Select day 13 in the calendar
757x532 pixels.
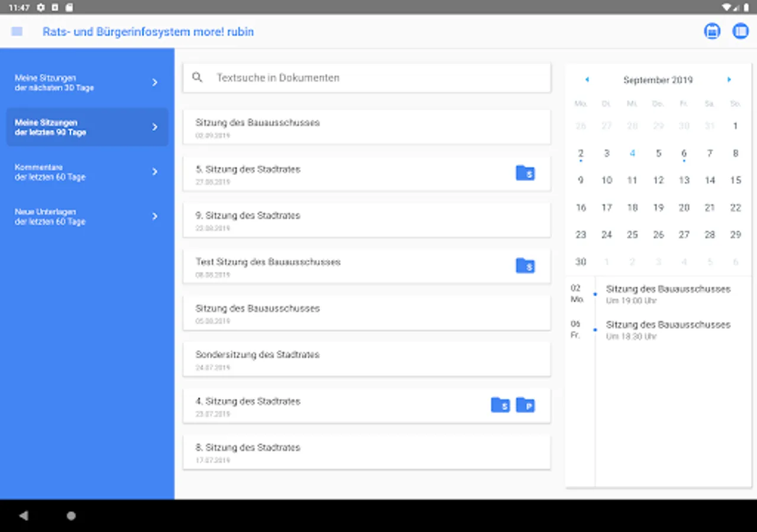coord(684,180)
